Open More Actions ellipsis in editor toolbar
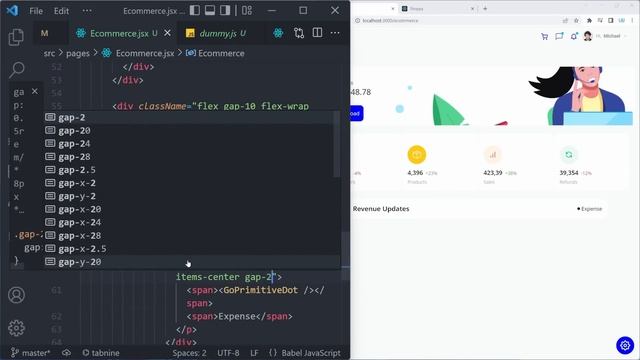640x360 pixels. [x=335, y=33]
